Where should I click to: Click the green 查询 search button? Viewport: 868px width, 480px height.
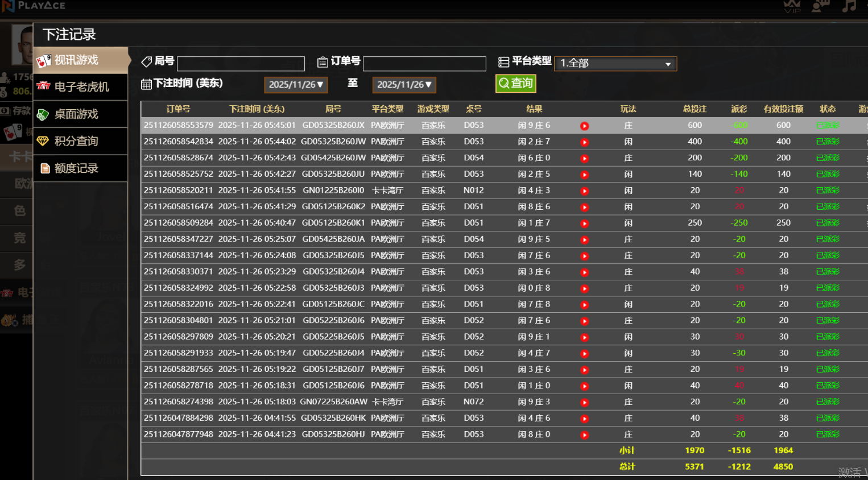[515, 84]
